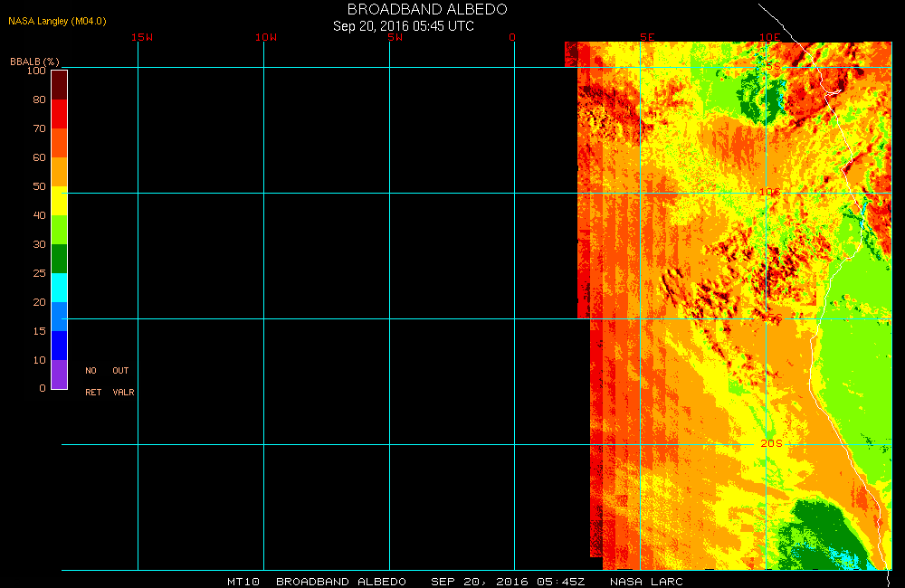The image size is (905, 588).
Task: Click the 20S latitude label
Action: (770, 443)
